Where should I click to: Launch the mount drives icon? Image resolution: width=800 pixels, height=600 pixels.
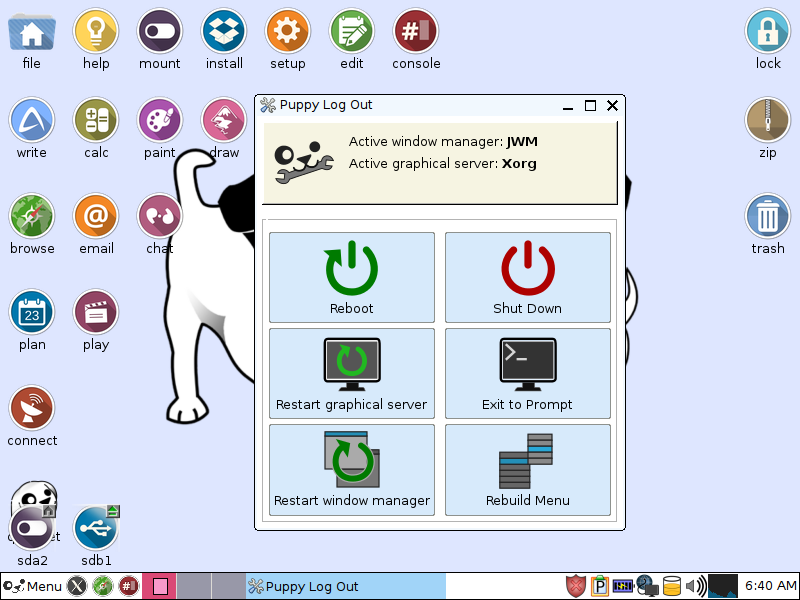click(160, 31)
